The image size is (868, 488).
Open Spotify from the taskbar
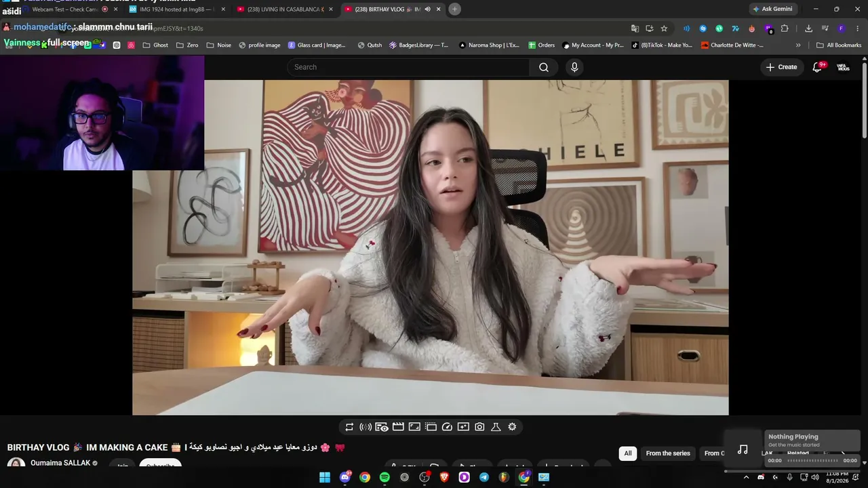point(384,477)
